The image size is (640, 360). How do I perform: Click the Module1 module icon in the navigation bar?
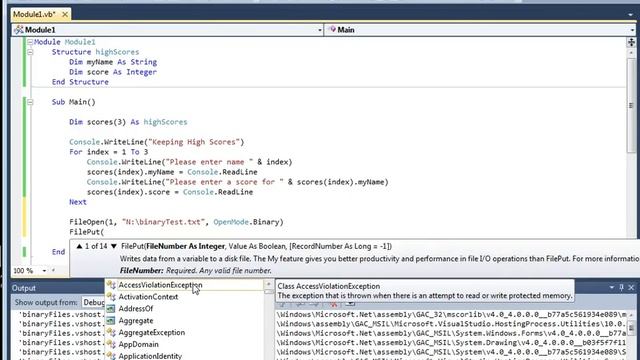pos(18,30)
